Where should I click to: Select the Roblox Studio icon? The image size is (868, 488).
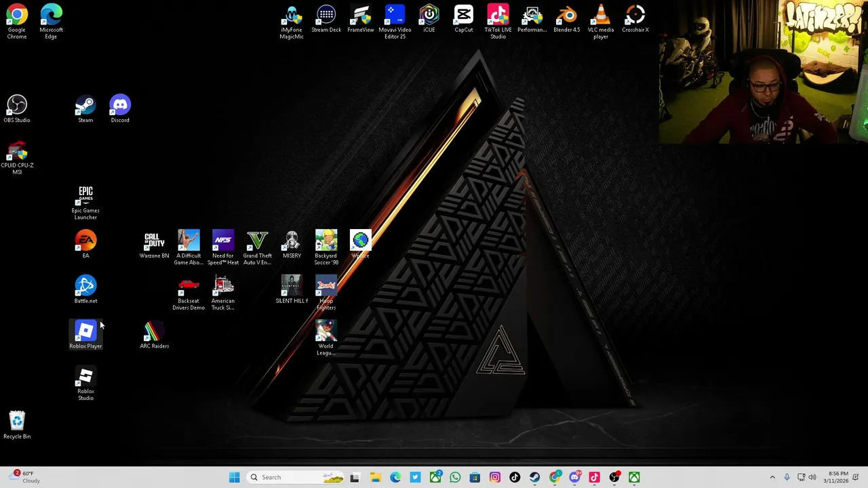[x=85, y=383]
